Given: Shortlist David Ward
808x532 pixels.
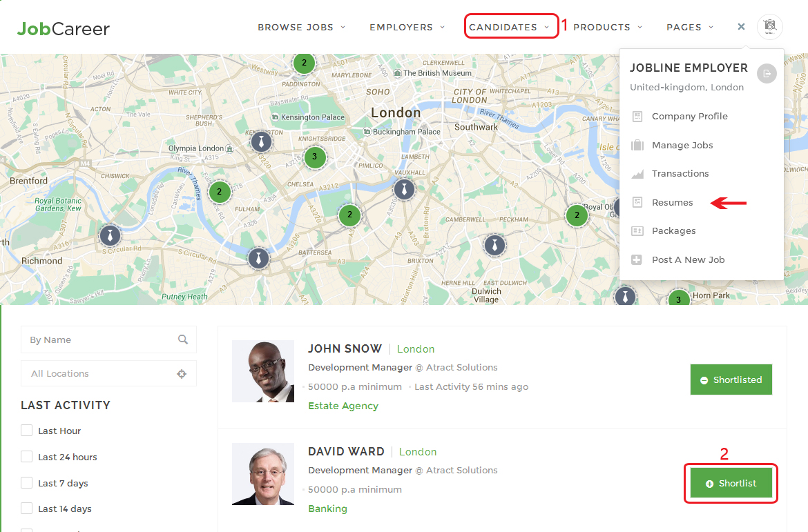Looking at the screenshot, I should (731, 484).
